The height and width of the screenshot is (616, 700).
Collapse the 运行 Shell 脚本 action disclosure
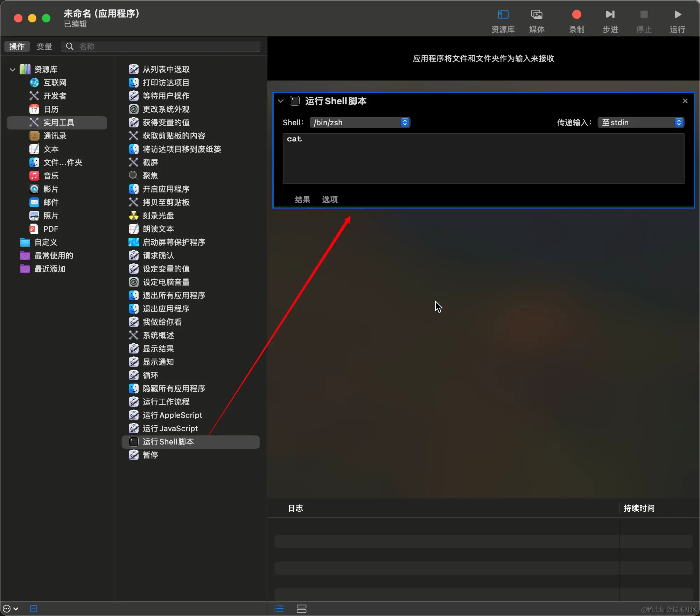click(281, 101)
